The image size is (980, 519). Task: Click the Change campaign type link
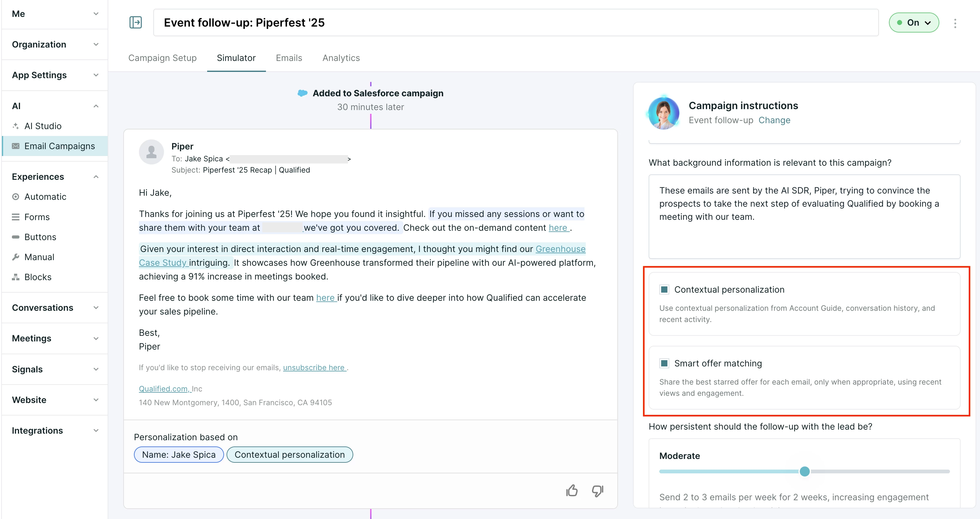click(x=774, y=120)
